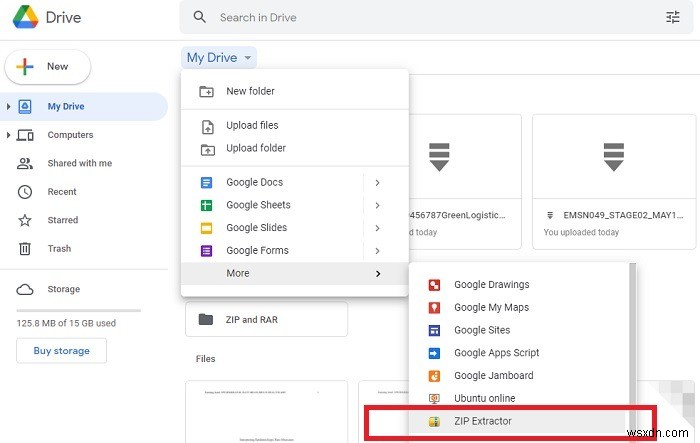Image resolution: width=700 pixels, height=443 pixels.
Task: Click the New folder icon in menu
Action: [x=206, y=91]
